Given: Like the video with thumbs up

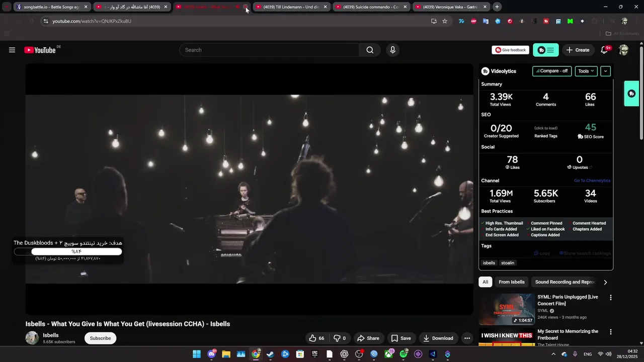Looking at the screenshot, I should point(316,338).
